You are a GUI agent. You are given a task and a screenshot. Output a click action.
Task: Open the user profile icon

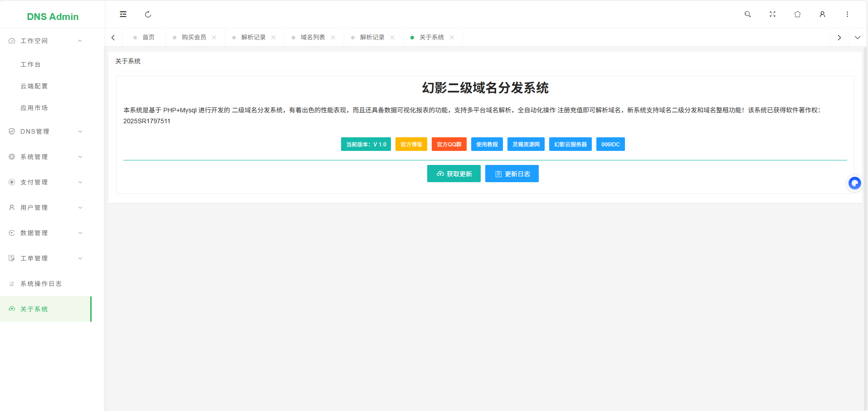coord(822,15)
